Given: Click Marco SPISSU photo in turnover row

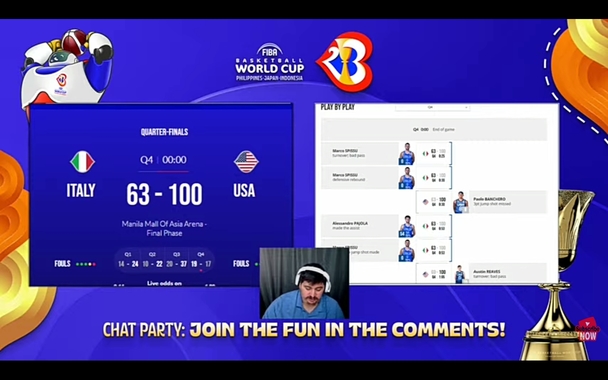Looking at the screenshot, I should pyautogui.click(x=406, y=154).
